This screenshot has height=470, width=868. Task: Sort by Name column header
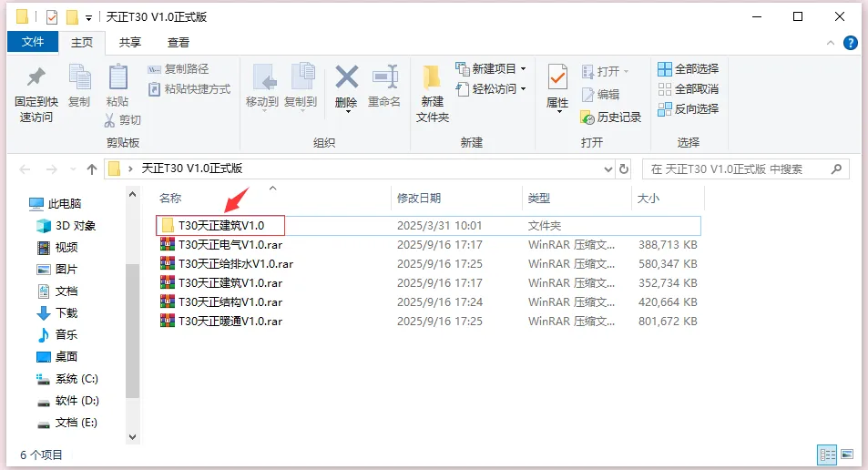tap(170, 199)
